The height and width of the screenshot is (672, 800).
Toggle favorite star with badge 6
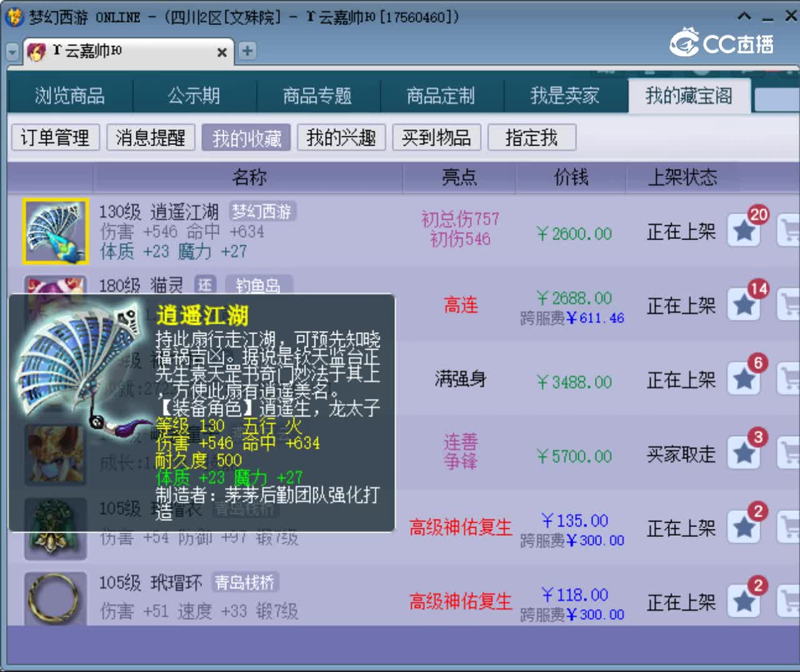tap(744, 379)
